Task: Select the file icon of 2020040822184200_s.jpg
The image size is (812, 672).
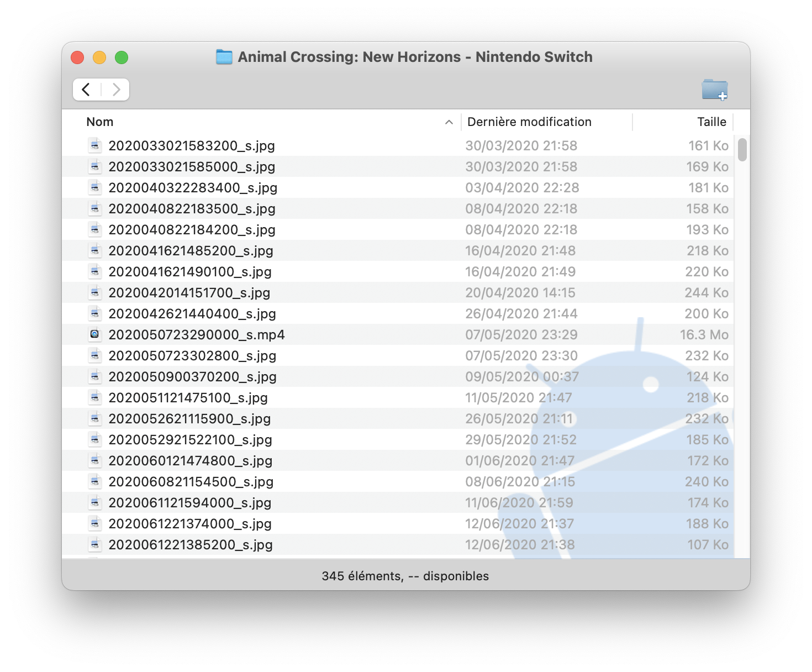Action: pos(95,229)
